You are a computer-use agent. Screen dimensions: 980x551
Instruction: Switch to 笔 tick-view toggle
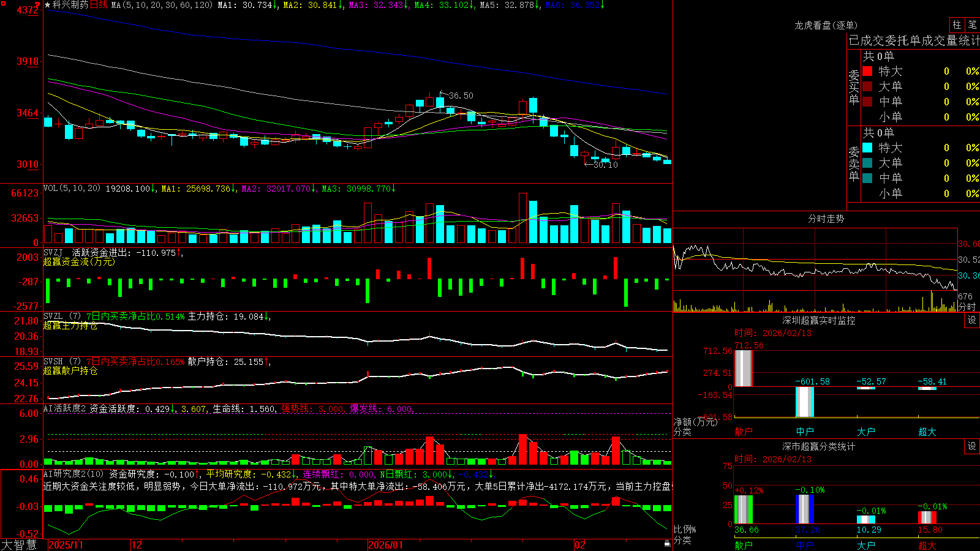pyautogui.click(x=972, y=25)
